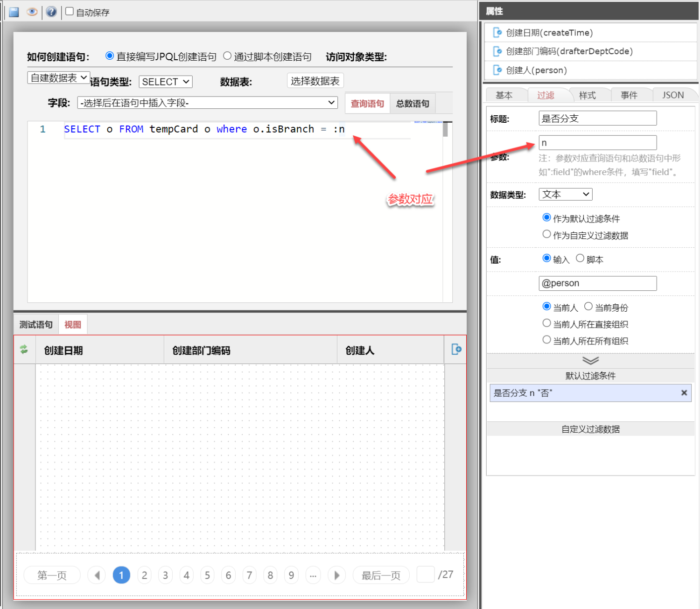Switch to the 总数语句 tab
Image resolution: width=700 pixels, height=609 pixels.
click(x=413, y=104)
